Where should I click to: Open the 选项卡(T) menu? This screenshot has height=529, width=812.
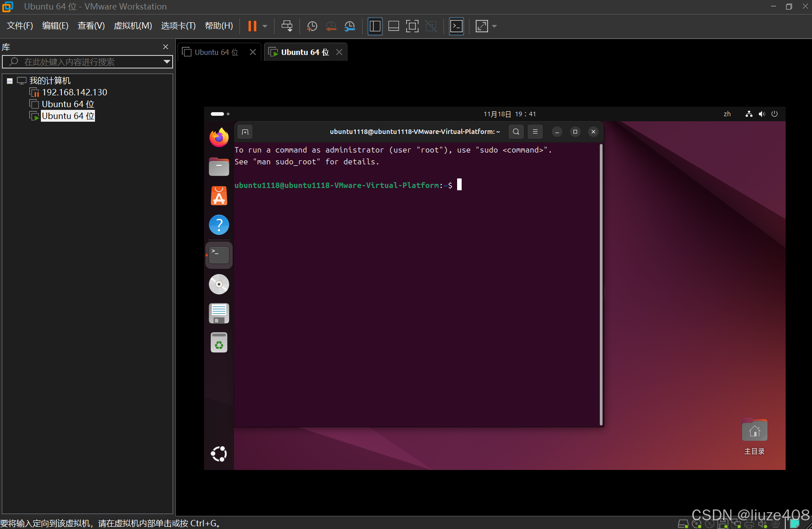coord(178,25)
